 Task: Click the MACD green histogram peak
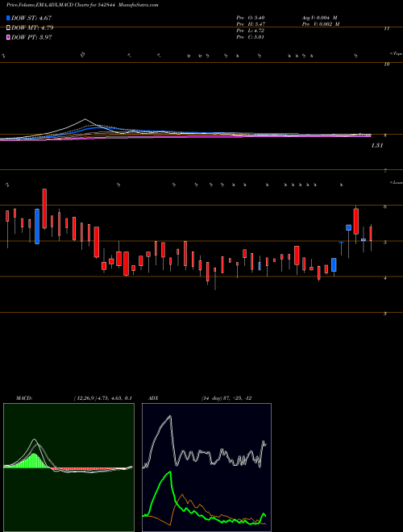(34, 459)
